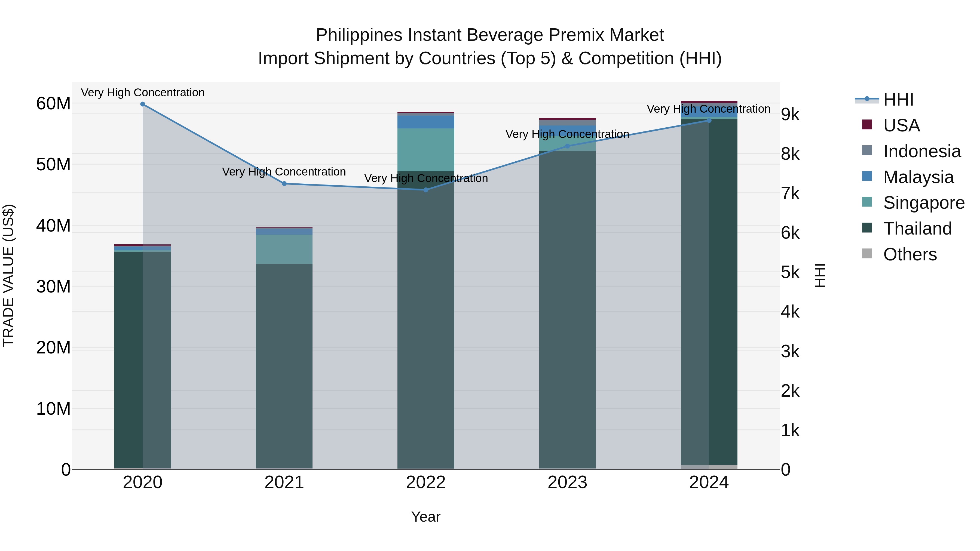
Task: Click the Indonesia slate legend swatch
Action: pyautogui.click(x=867, y=150)
